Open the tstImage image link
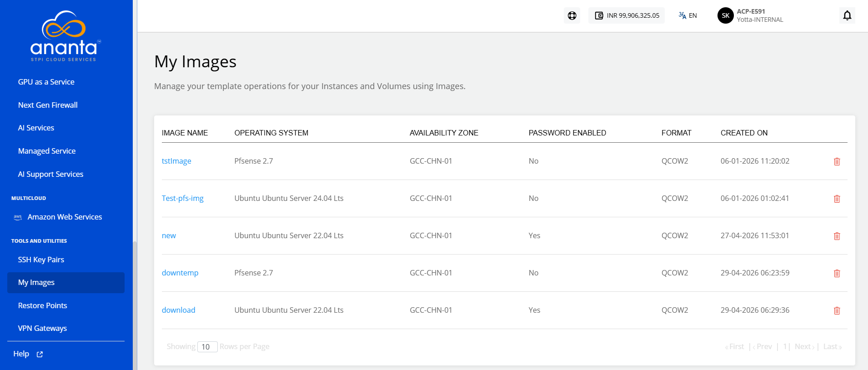 coord(176,161)
